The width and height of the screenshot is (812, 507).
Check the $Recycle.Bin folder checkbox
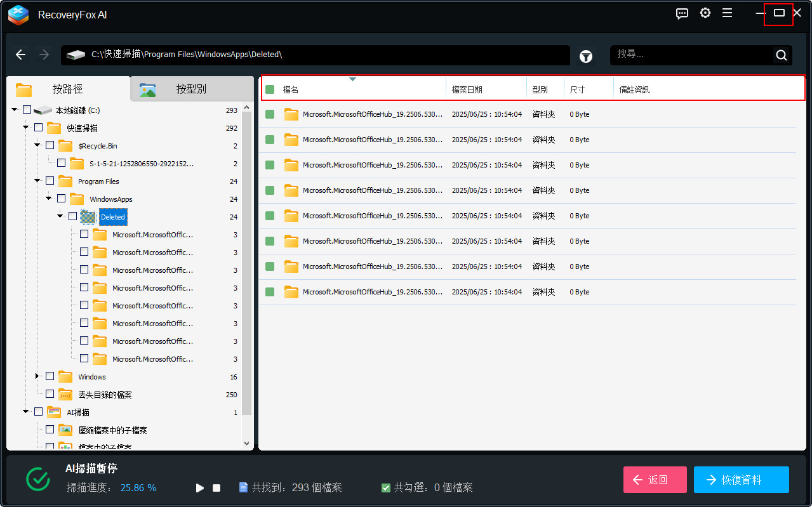pyautogui.click(x=50, y=145)
